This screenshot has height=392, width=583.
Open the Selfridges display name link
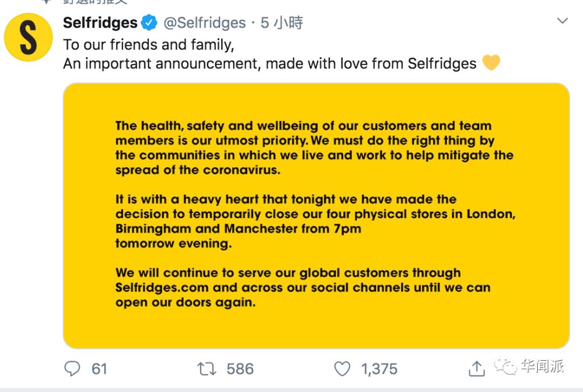[x=100, y=23]
